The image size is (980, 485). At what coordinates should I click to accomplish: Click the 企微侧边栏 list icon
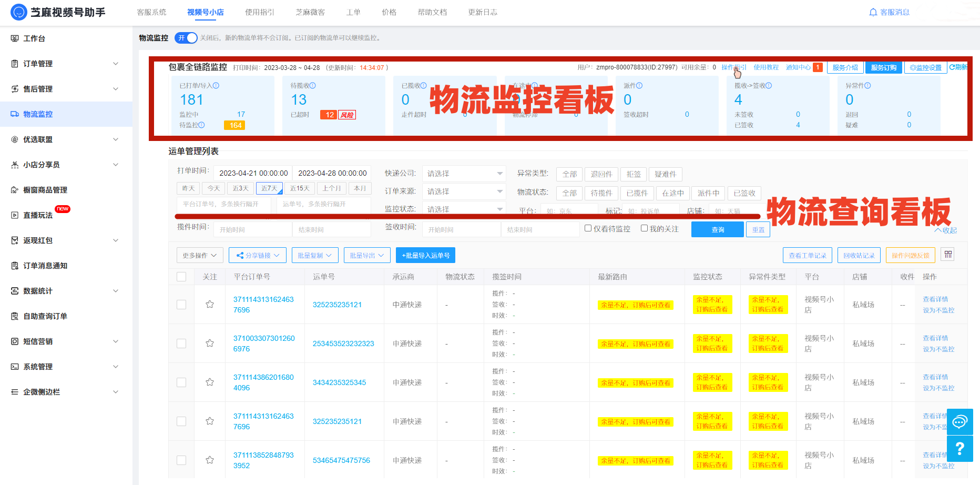tap(15, 392)
